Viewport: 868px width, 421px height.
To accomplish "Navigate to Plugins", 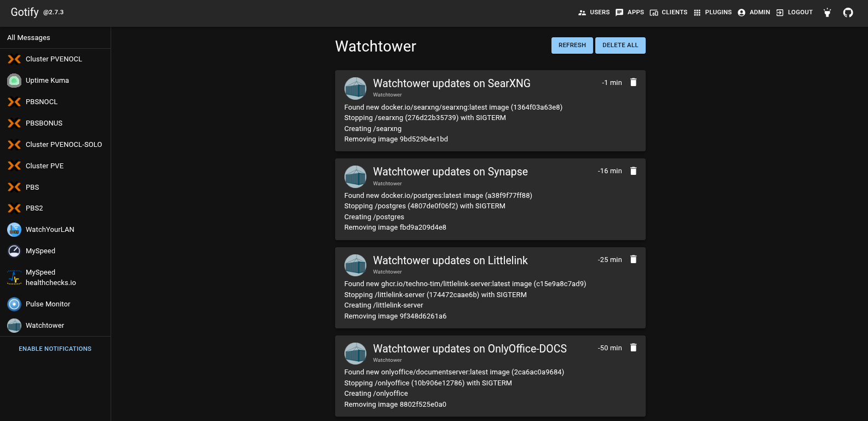I will click(x=712, y=13).
